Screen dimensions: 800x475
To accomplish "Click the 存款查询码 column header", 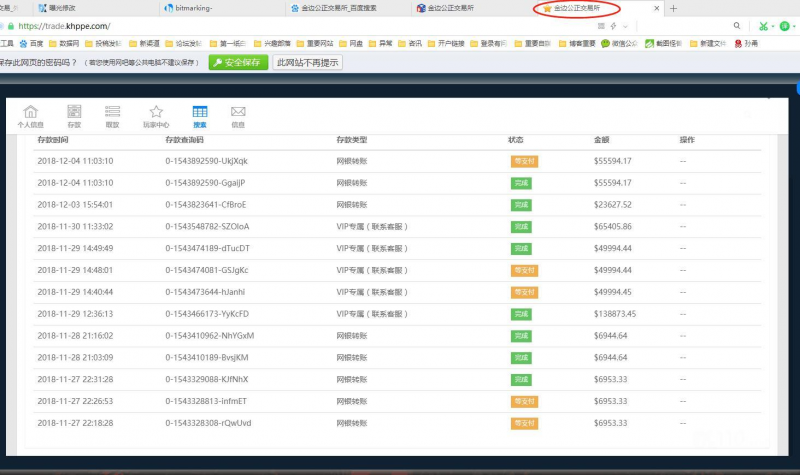I will pyautogui.click(x=184, y=140).
